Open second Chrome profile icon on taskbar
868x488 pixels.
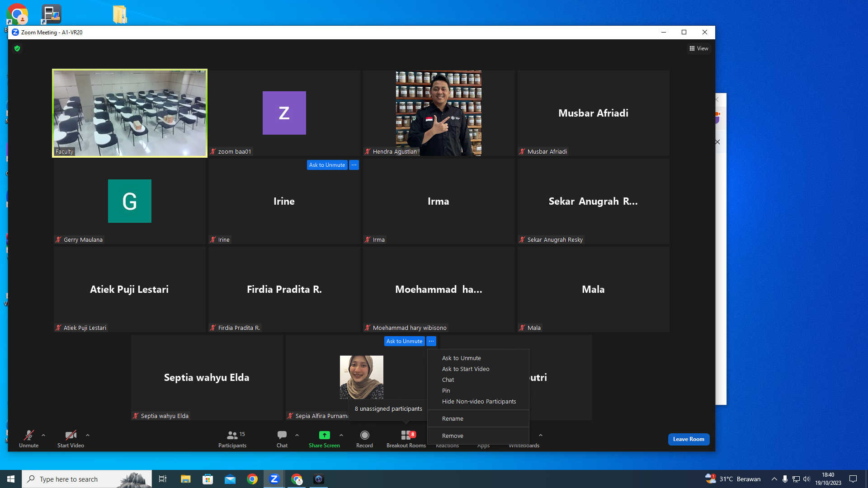pyautogui.click(x=297, y=479)
